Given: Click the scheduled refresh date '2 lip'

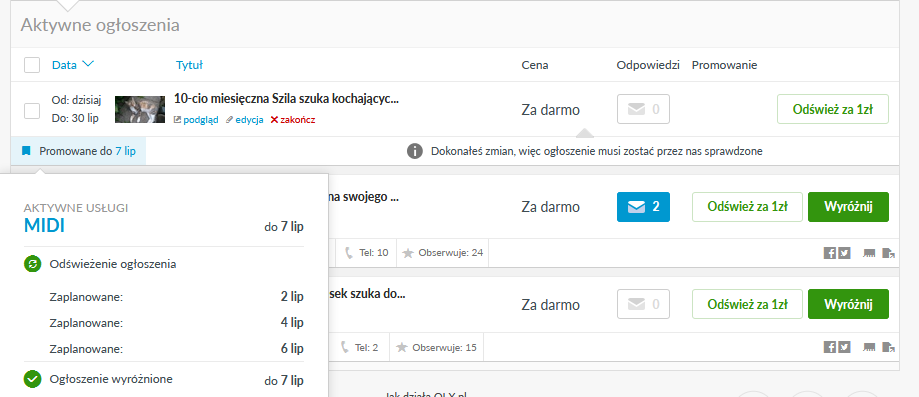Looking at the screenshot, I should click(292, 297).
